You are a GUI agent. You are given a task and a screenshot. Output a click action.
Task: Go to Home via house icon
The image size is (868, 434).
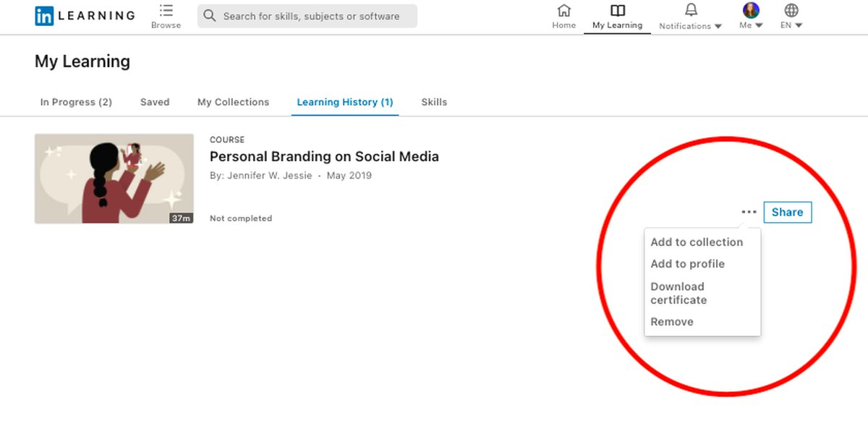coord(563,11)
